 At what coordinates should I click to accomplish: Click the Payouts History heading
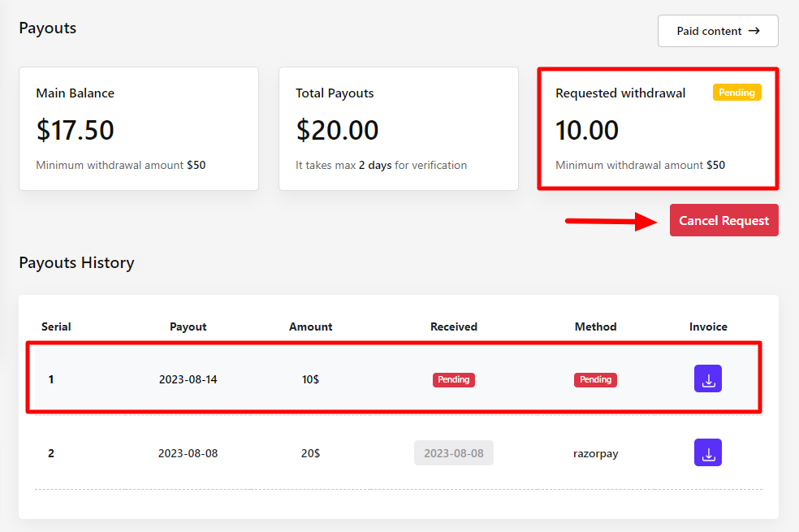[76, 262]
